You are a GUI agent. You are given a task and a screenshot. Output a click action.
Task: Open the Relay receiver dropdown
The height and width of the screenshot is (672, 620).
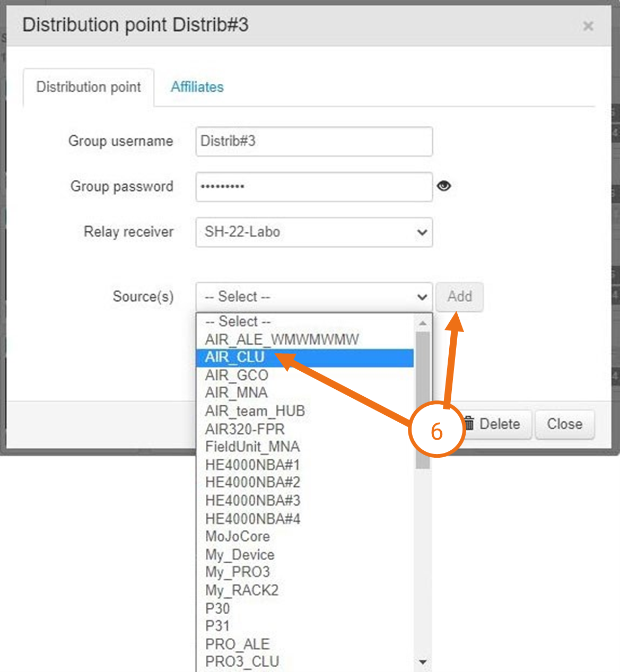click(314, 232)
